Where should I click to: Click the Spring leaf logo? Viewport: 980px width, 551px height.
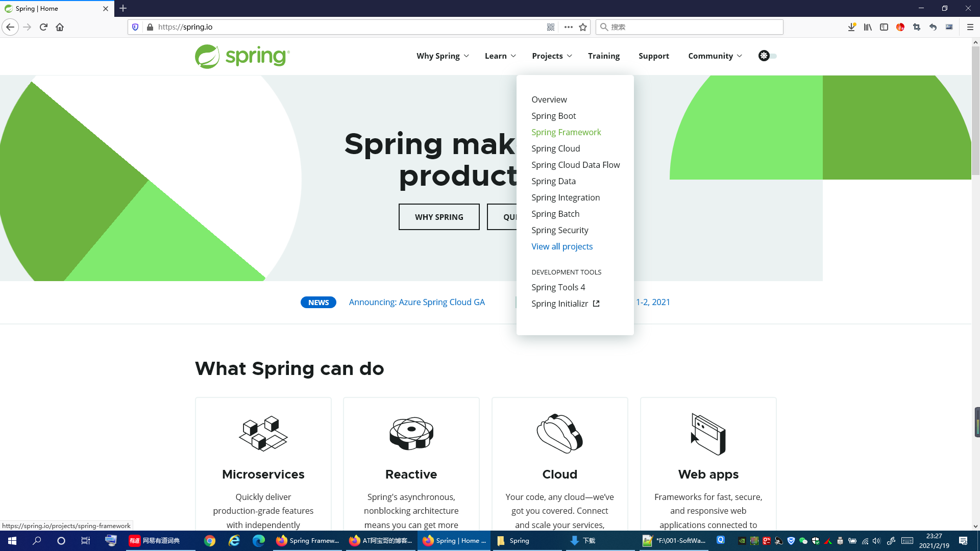tap(206, 56)
